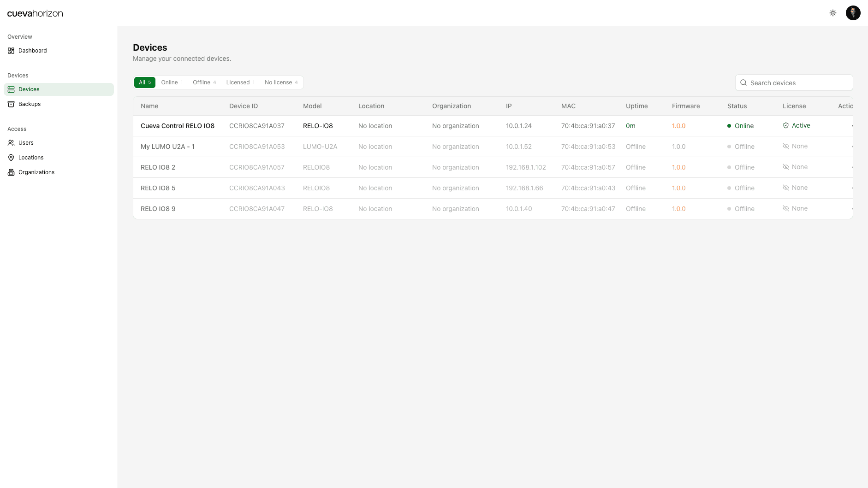Click IP address 192.168.1.102
The height and width of the screenshot is (488, 868).
[526, 167]
